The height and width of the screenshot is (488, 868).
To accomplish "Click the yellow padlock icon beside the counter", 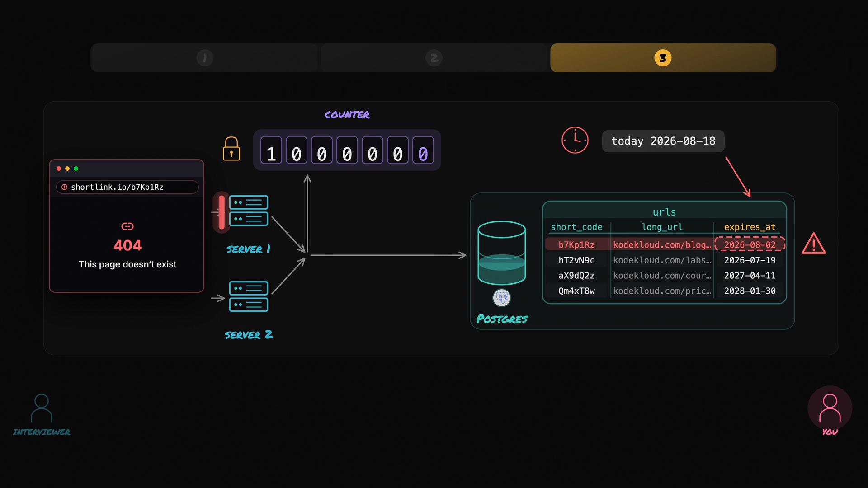I will click(x=231, y=149).
